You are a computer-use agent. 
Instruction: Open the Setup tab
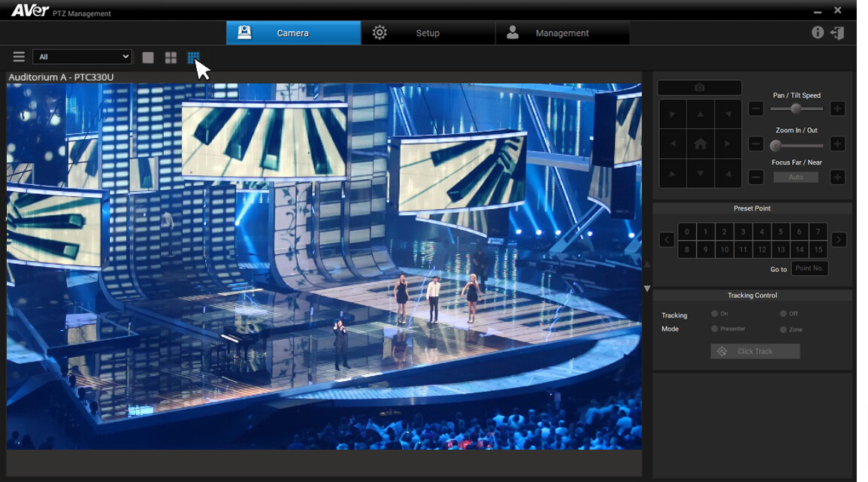click(428, 33)
